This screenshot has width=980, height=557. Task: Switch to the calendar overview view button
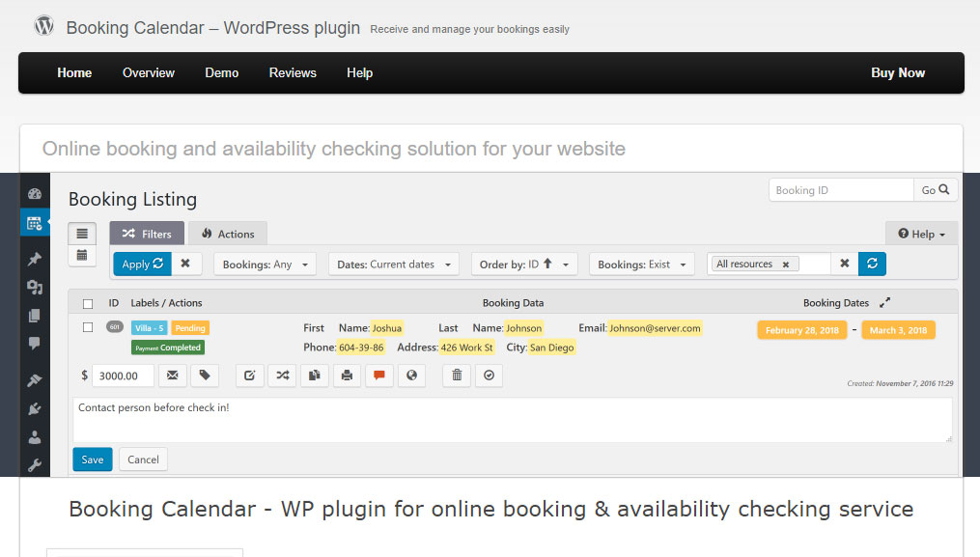pyautogui.click(x=82, y=255)
